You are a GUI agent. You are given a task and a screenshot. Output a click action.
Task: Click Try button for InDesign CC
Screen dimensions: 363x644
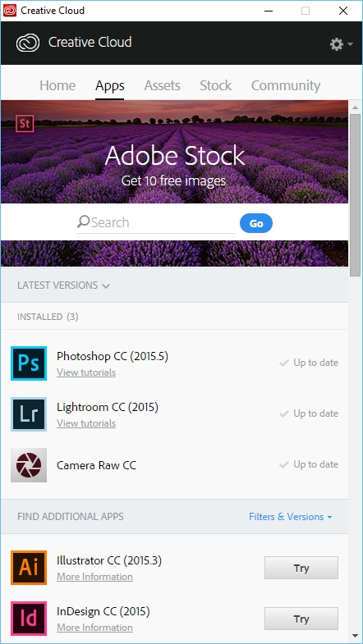pos(301,619)
